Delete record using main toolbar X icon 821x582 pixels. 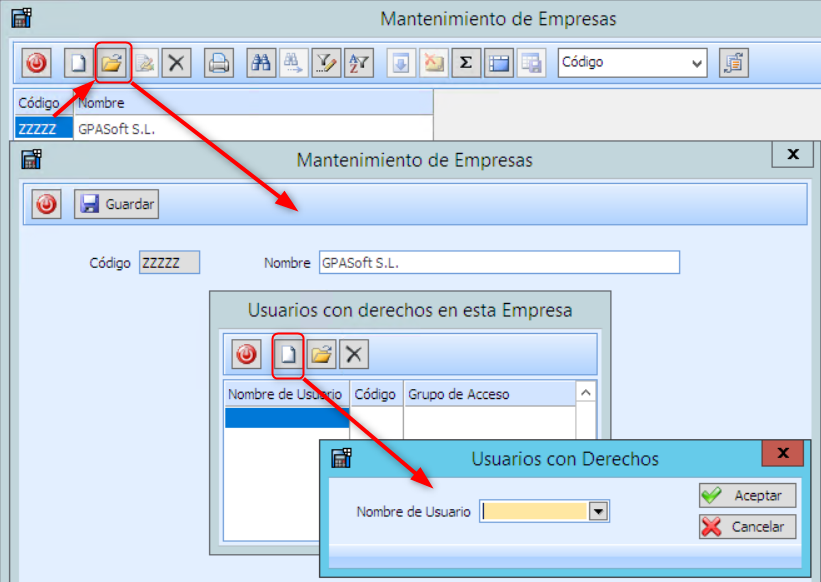click(x=177, y=63)
